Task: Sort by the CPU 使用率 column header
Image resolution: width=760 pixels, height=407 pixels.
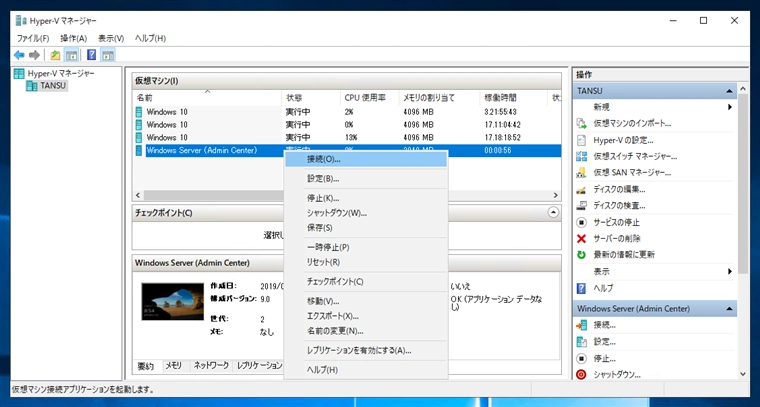Action: click(369, 98)
